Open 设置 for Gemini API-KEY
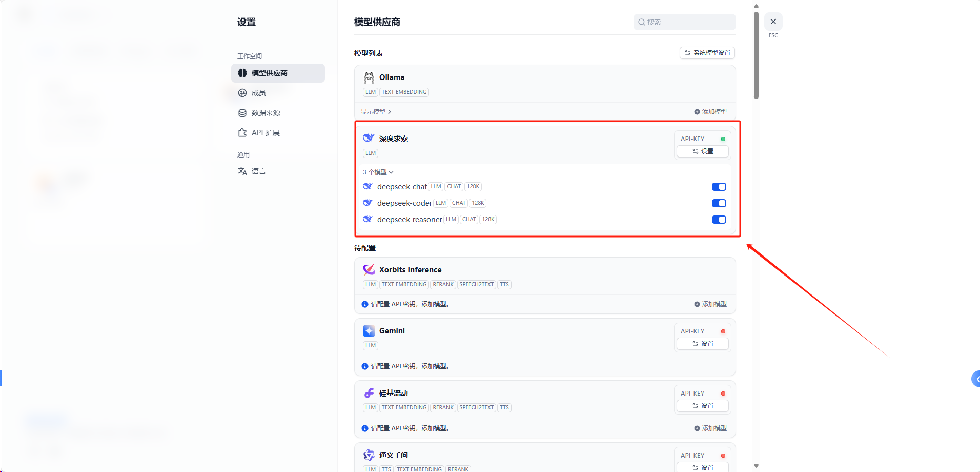Viewport: 980px width, 472px height. [x=703, y=344]
